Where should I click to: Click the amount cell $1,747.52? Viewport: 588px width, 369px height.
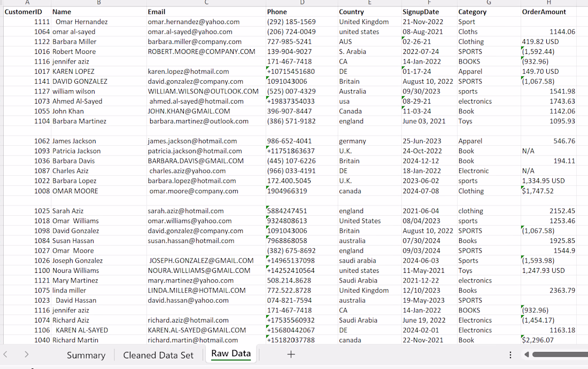tap(548, 191)
